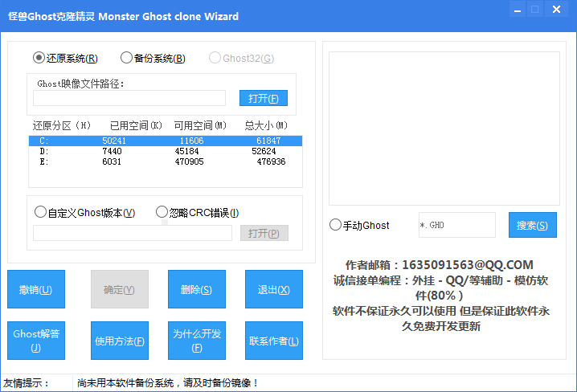
Task: Open Ghost解答(J) help
Action: coord(36,341)
